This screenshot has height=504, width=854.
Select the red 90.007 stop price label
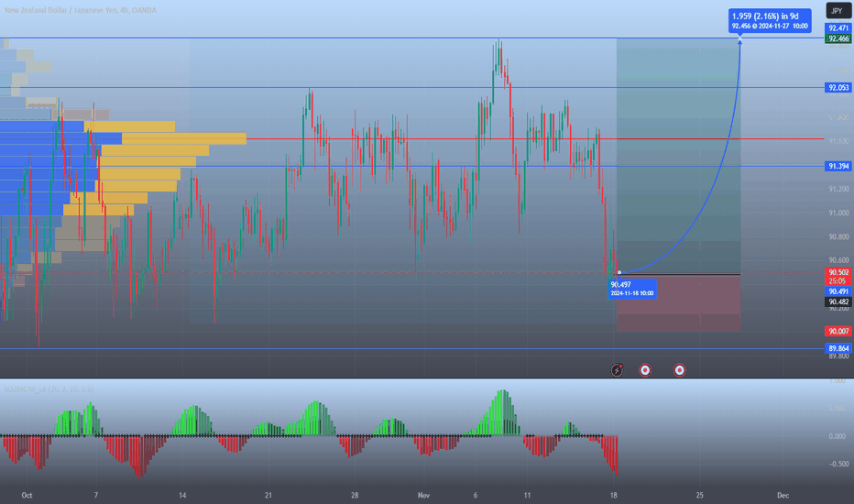(x=838, y=332)
